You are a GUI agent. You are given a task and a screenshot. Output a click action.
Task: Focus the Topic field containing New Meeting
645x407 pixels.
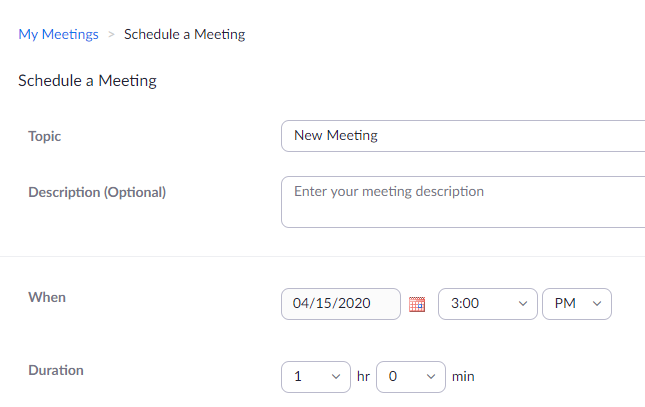[x=463, y=136]
